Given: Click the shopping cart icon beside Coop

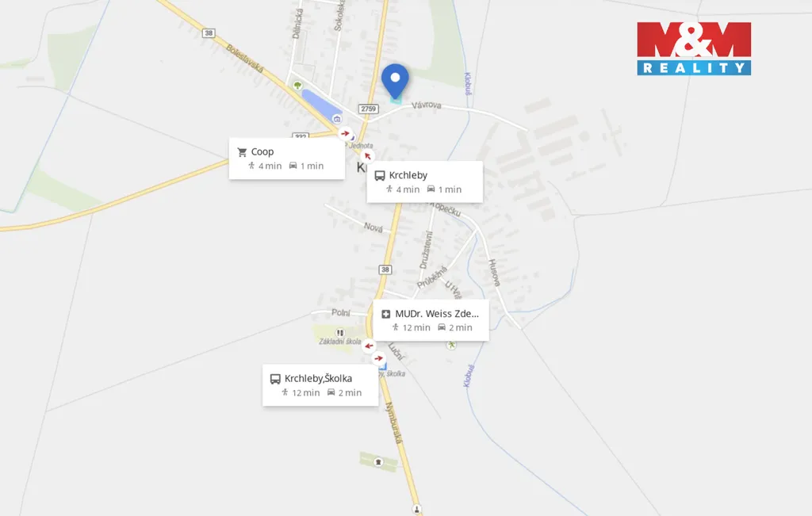Looking at the screenshot, I should pos(242,152).
